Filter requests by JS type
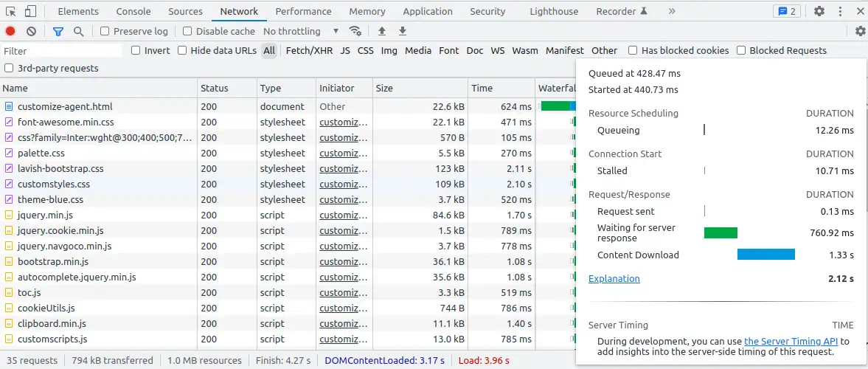This screenshot has width=868, height=369. click(x=345, y=50)
